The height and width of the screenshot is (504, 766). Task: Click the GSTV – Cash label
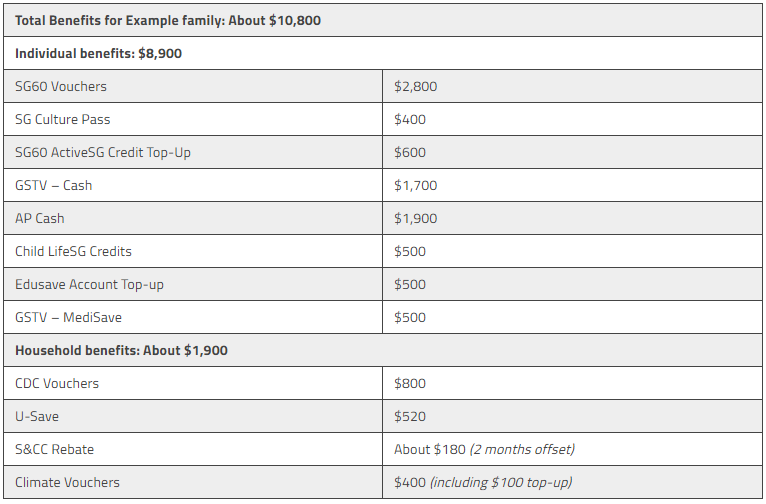53,185
